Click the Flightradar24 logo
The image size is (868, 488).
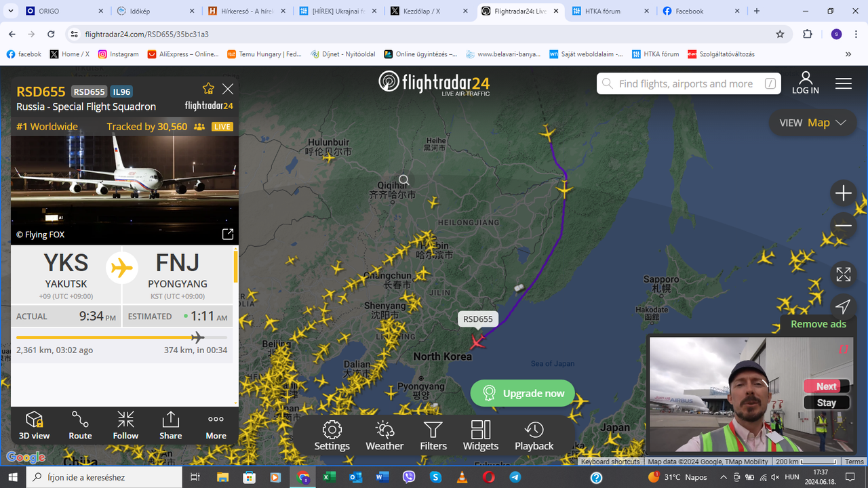pos(434,83)
